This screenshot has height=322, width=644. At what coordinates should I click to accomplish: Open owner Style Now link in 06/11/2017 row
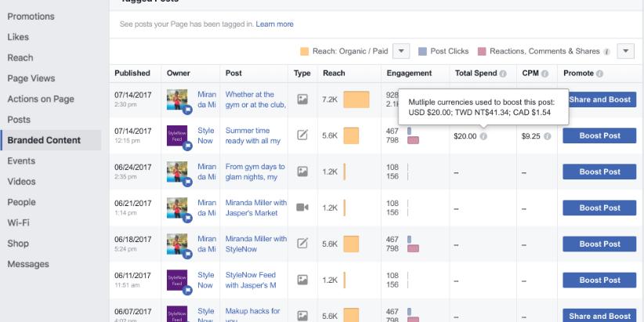[x=205, y=280]
